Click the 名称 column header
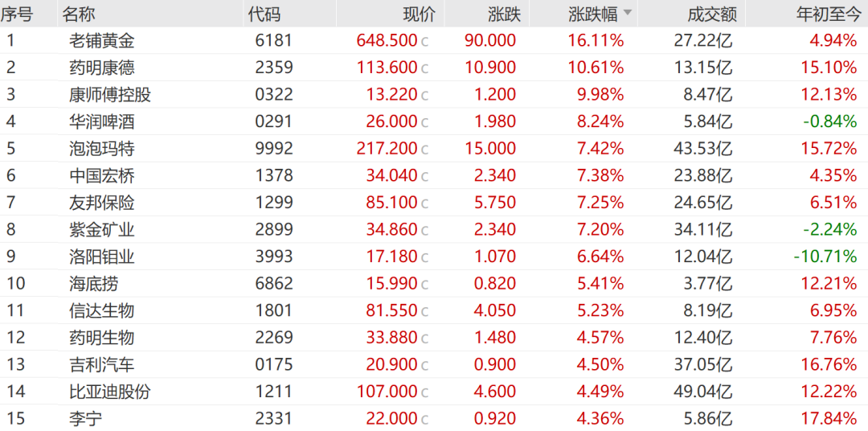Screen dimensions: 868x431 tap(78, 14)
